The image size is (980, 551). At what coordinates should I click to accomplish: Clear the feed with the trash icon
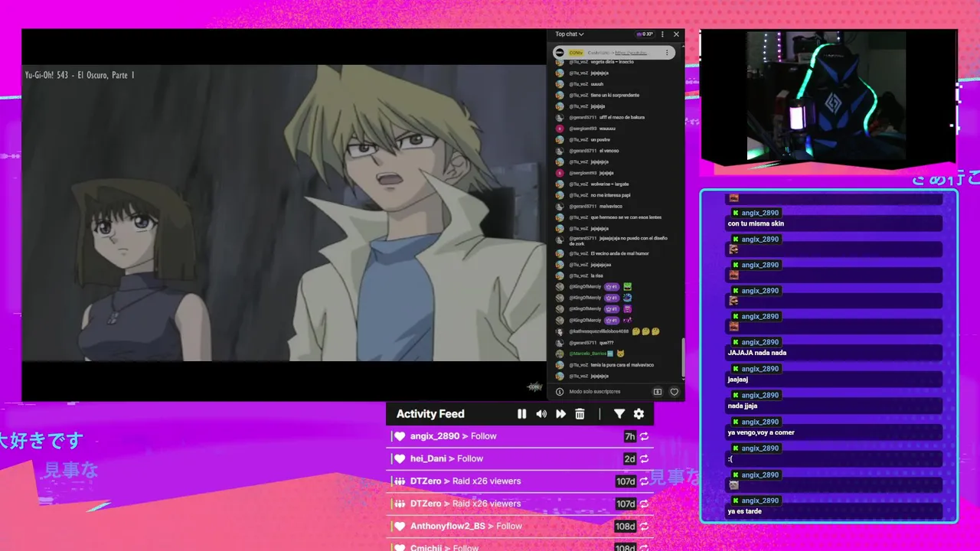(580, 414)
